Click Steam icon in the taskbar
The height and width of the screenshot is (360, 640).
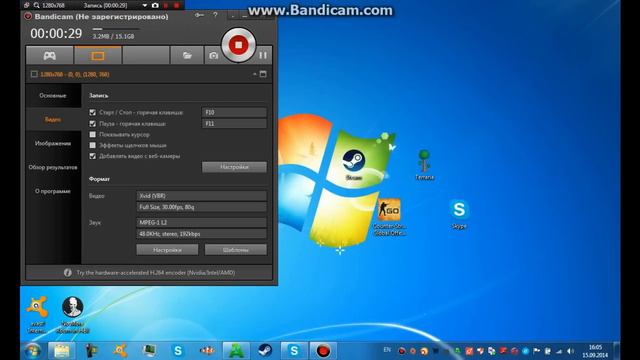click(x=265, y=351)
